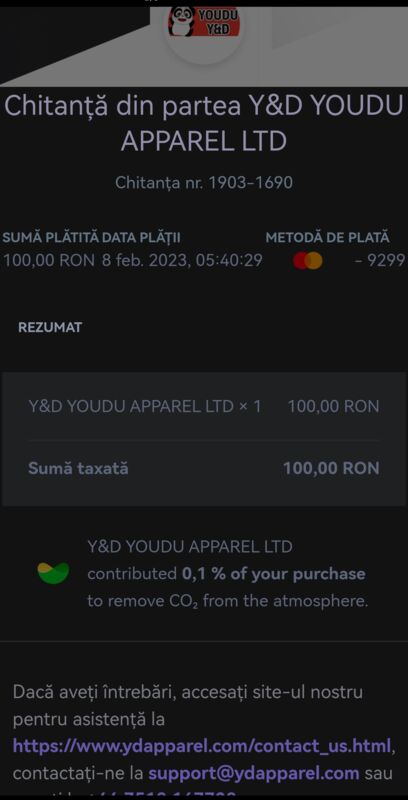Tap the 100,00 RON paid amount

point(49,261)
